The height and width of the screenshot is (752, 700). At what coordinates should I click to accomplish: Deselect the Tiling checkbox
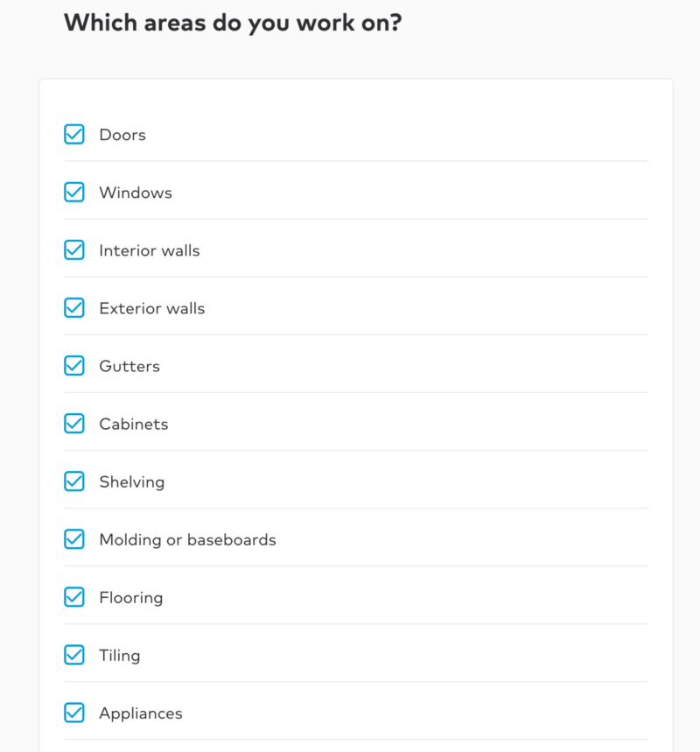tap(74, 655)
